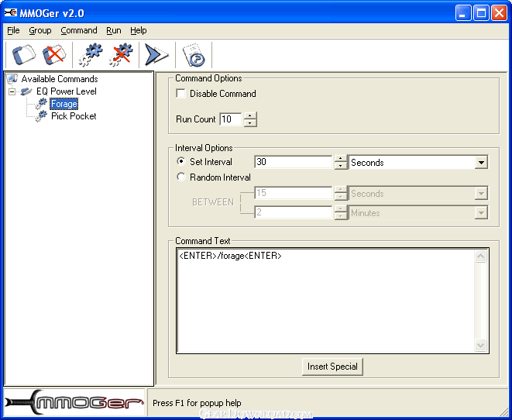Click the Run arrow toolbar icon
Screen dimensions: 512x420
click(x=156, y=54)
